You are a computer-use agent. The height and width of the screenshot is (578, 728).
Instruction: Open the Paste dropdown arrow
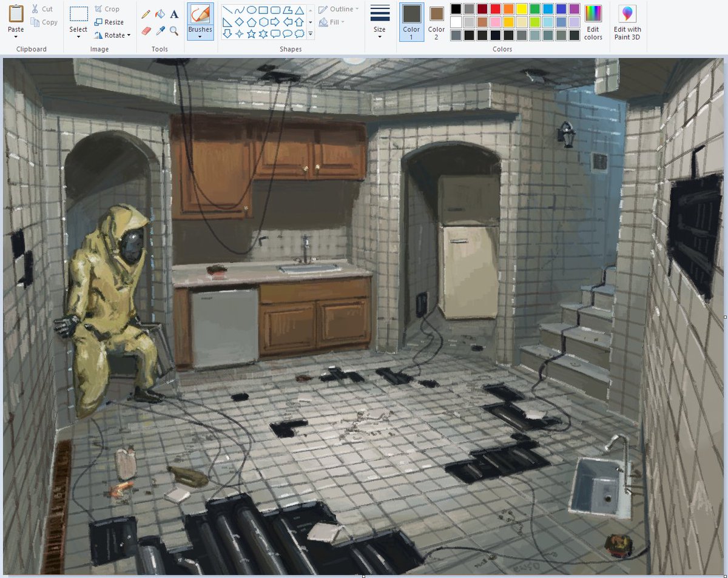coord(16,36)
